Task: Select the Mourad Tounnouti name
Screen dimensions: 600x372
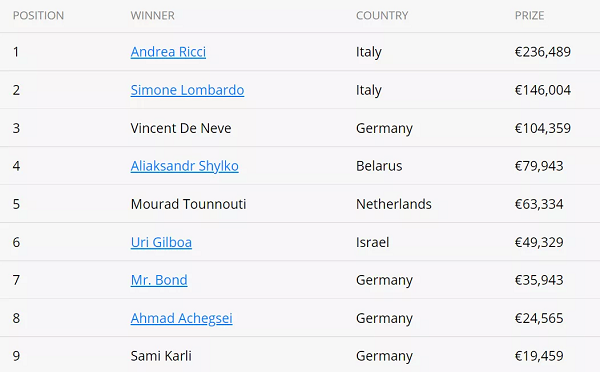Action: (188, 204)
